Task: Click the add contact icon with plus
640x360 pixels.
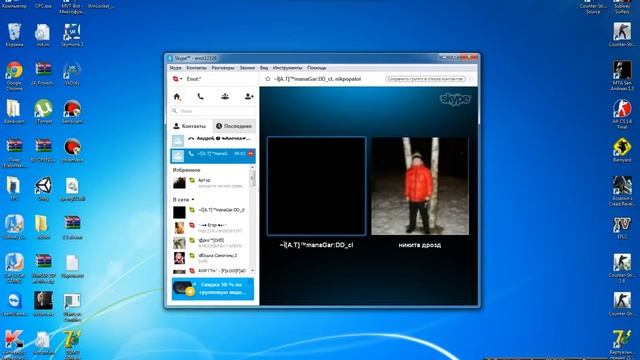Action: [x=249, y=97]
